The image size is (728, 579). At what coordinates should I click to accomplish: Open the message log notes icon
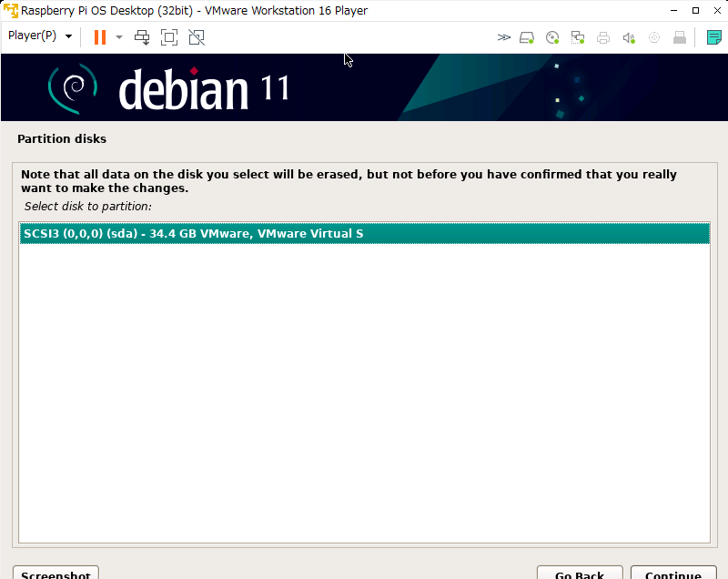713,37
